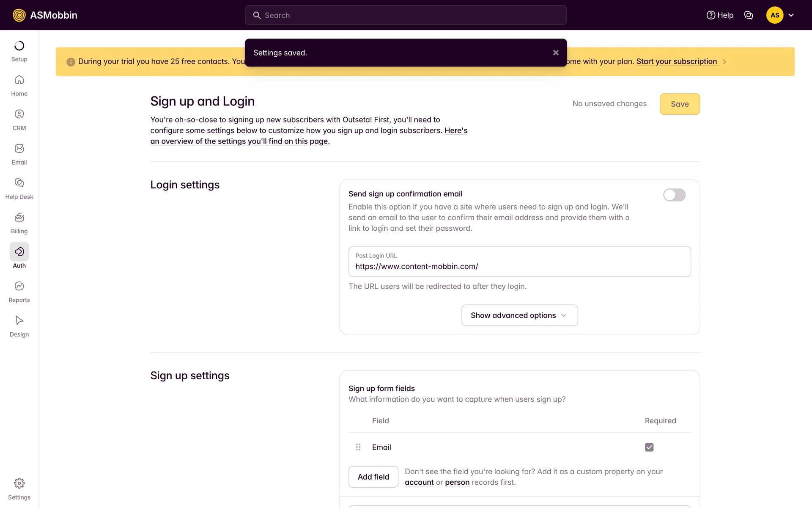The height and width of the screenshot is (508, 812).
Task: Click the Add field button
Action: [373, 477]
